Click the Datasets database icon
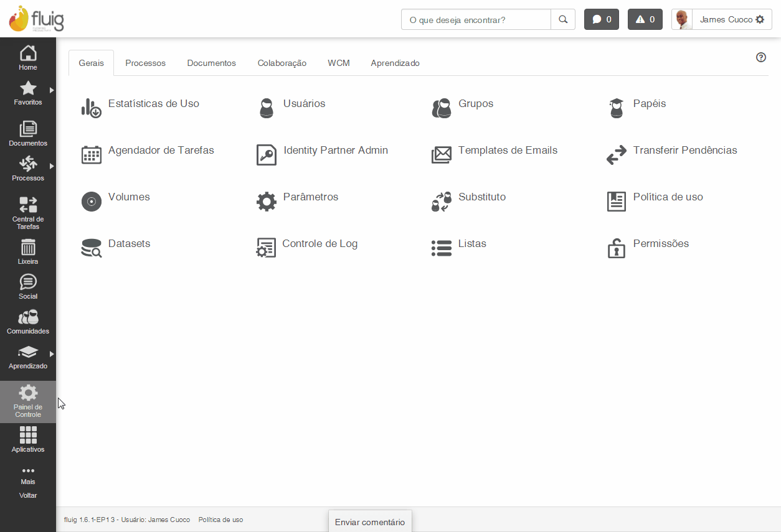Image resolution: width=781 pixels, height=532 pixels. point(91,248)
